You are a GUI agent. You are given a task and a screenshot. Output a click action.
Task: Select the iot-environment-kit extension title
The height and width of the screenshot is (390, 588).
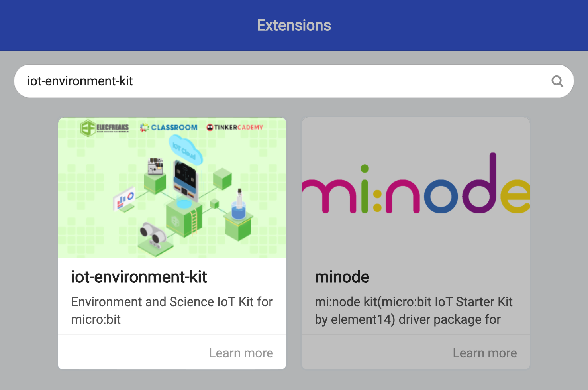(x=139, y=277)
